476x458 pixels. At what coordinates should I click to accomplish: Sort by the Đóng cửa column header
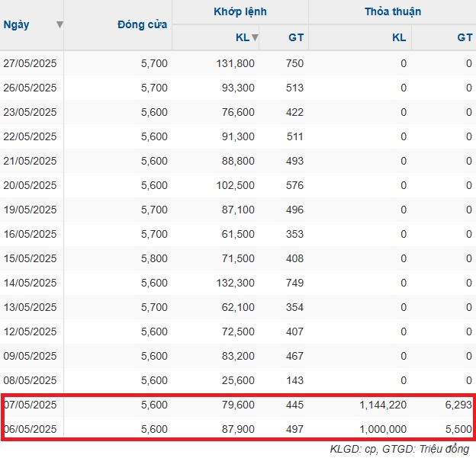pyautogui.click(x=143, y=24)
